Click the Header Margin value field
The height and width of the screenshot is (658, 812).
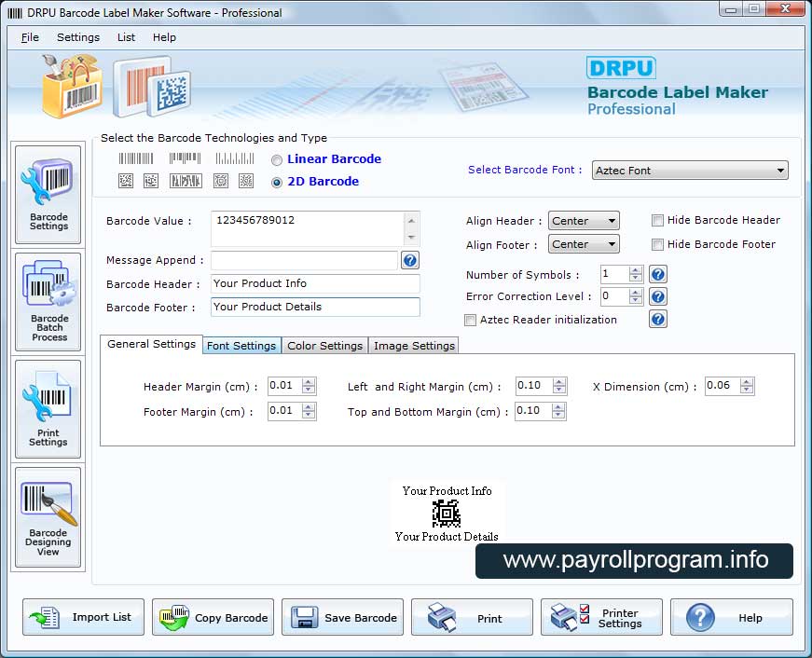[285, 386]
